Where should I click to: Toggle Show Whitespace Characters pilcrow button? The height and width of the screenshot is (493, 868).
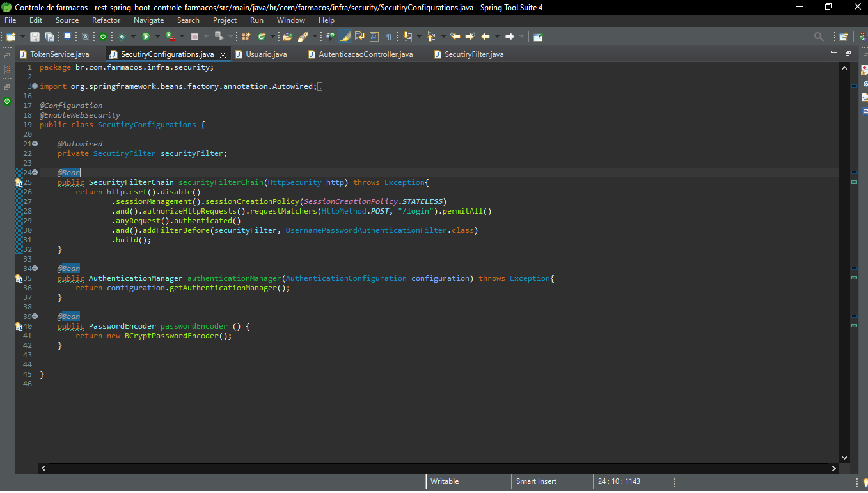pos(389,36)
